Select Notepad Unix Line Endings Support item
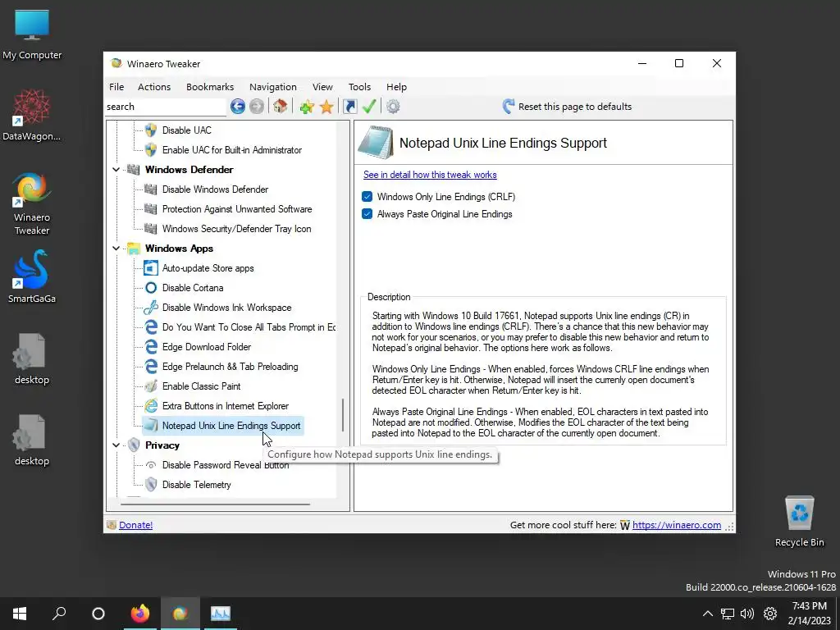This screenshot has width=840, height=630. click(x=231, y=426)
